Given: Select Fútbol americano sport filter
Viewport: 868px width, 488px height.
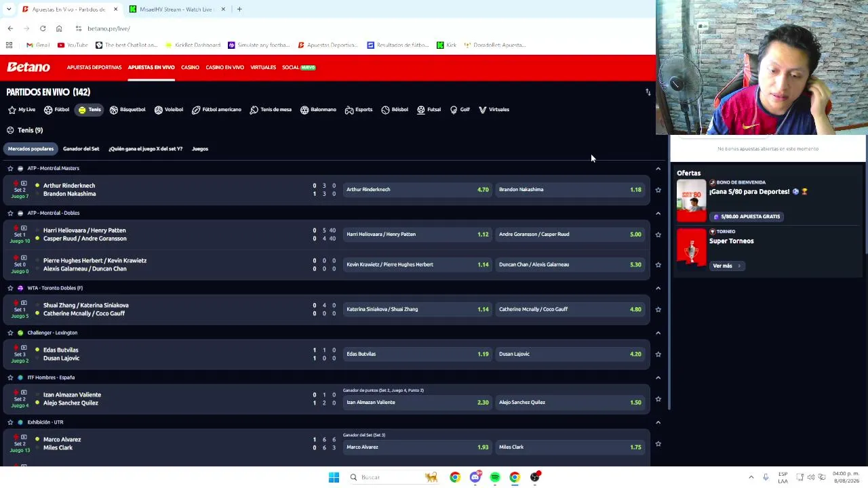Looking at the screenshot, I should coord(216,110).
